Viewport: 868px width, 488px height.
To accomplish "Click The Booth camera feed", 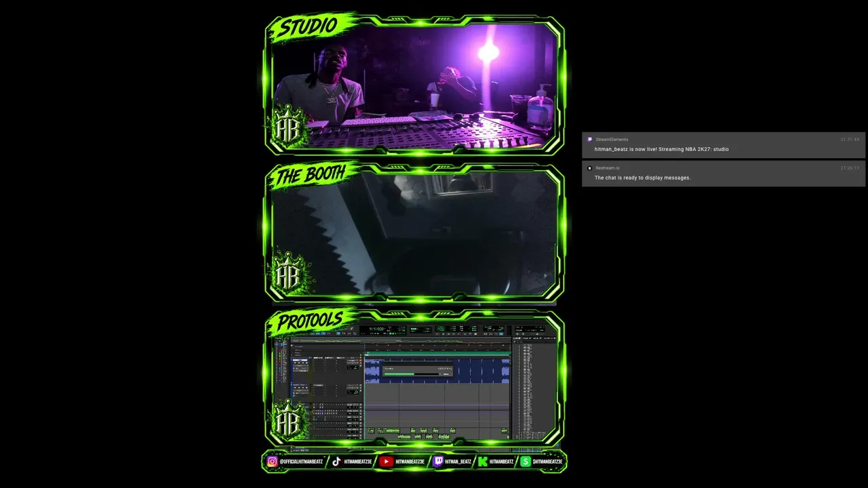I will tap(414, 232).
